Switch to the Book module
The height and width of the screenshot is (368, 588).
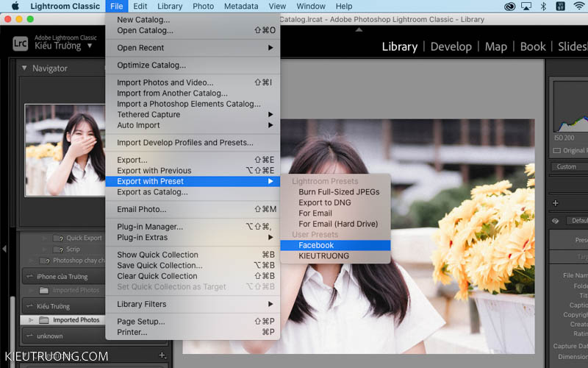(533, 46)
